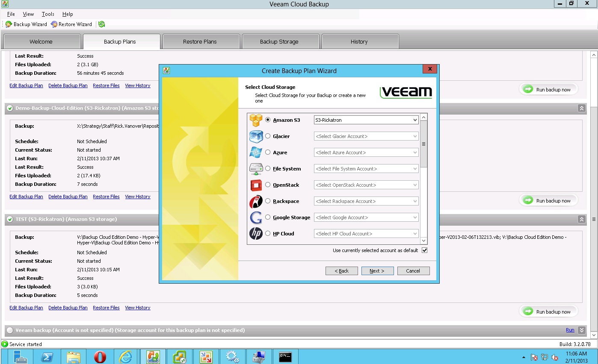Choose the Google Storage radio option
This screenshot has height=364, width=598.
click(x=268, y=217)
